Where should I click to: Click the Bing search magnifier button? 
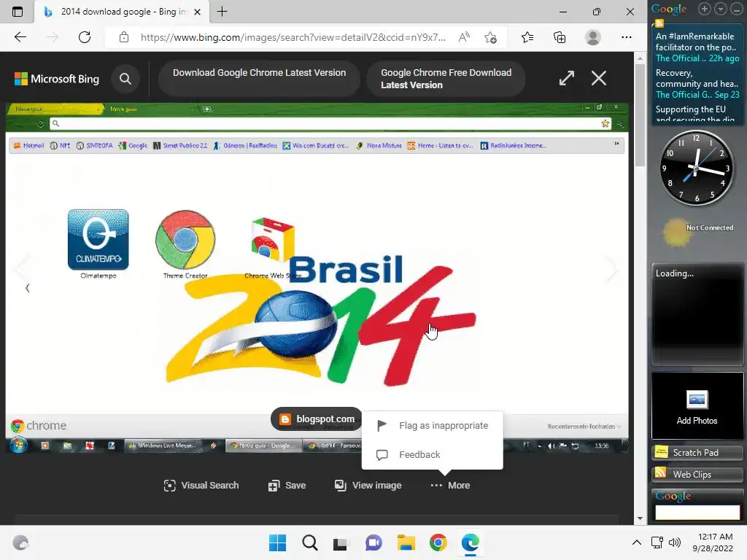(125, 79)
